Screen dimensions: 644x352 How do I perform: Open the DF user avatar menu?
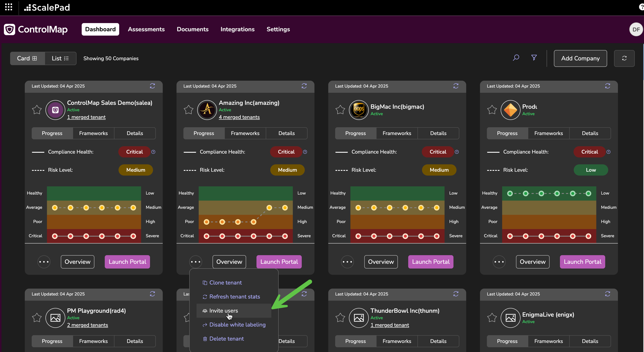(636, 30)
